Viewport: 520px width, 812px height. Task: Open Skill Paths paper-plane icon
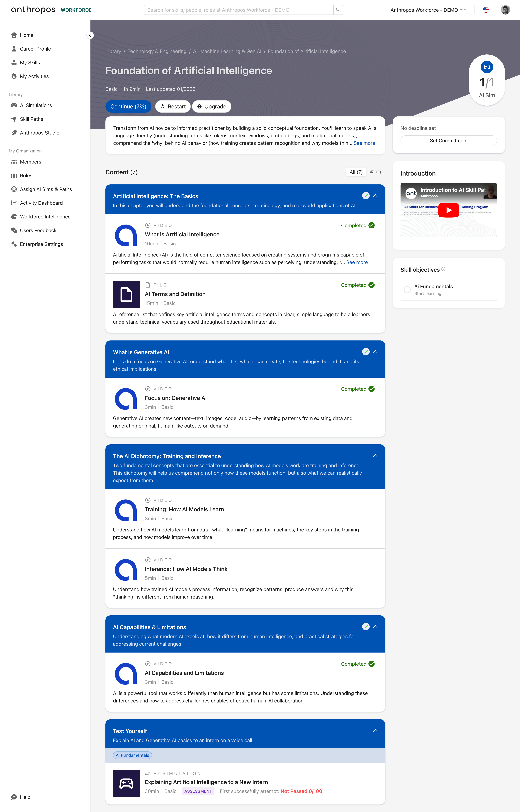(x=14, y=119)
